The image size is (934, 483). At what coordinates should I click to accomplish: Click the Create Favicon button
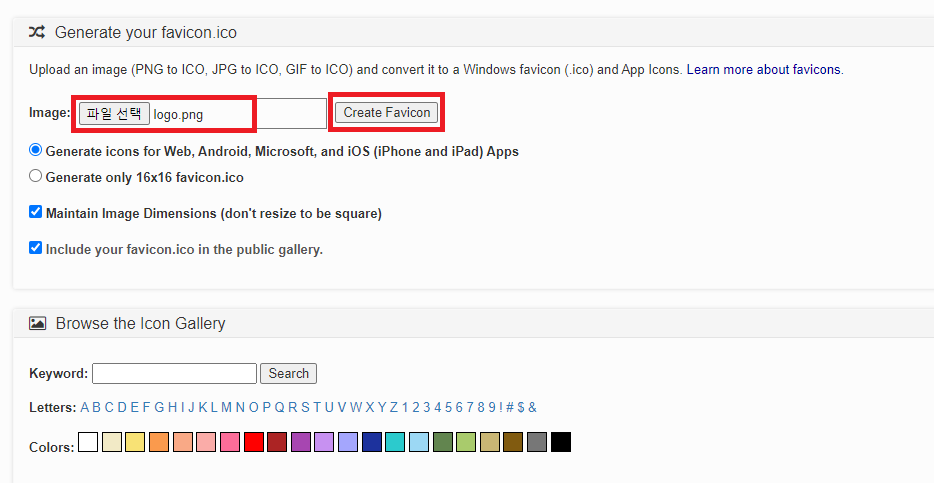(x=387, y=113)
